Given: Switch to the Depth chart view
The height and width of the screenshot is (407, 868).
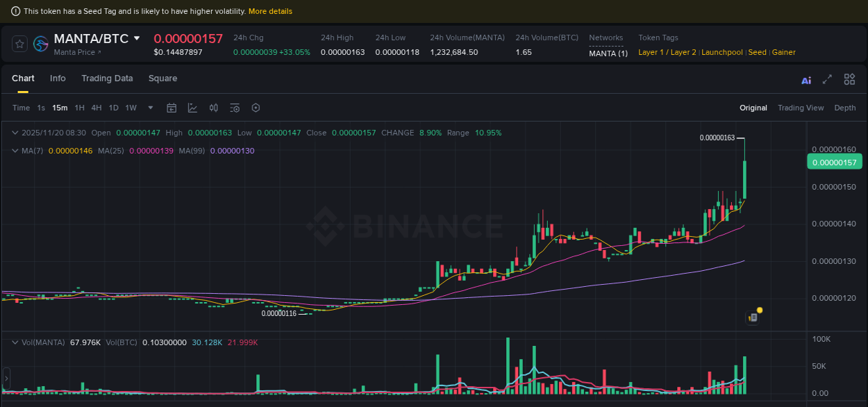Looking at the screenshot, I should [x=845, y=108].
